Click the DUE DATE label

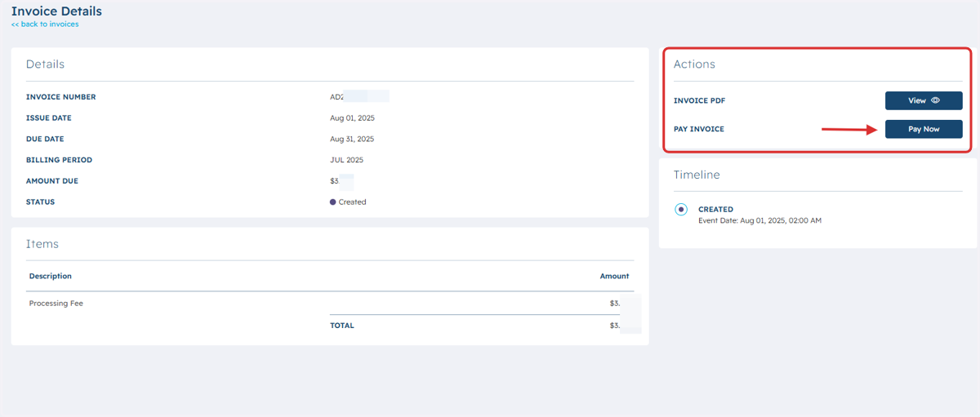(45, 140)
